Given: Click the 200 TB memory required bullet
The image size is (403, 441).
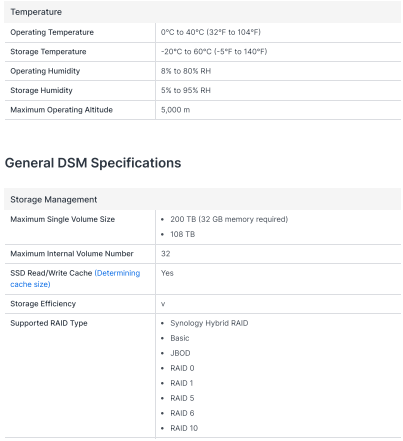Looking at the screenshot, I should coord(229,219).
